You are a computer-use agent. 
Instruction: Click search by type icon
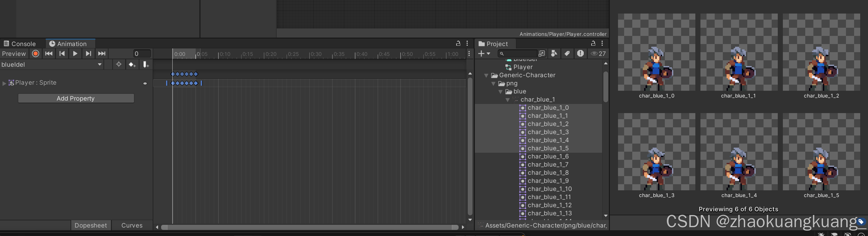[x=554, y=53]
